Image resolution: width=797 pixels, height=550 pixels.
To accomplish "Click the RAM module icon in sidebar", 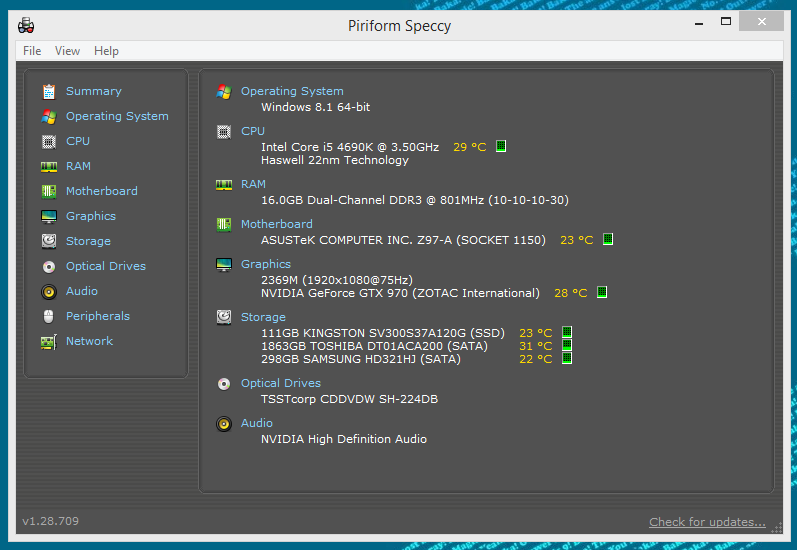I will 49,167.
